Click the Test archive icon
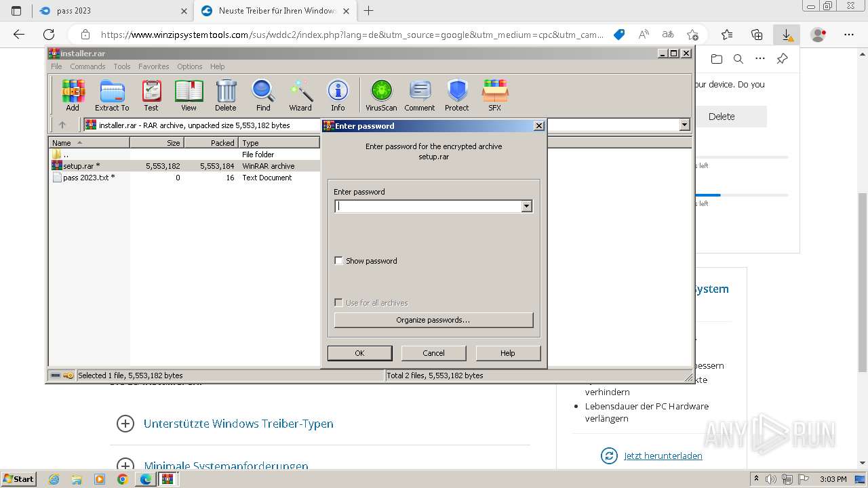 (151, 95)
